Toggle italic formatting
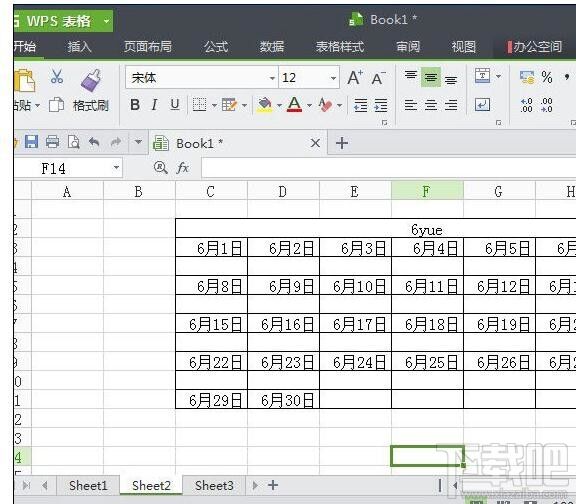This screenshot has height=504, width=576. point(154,105)
